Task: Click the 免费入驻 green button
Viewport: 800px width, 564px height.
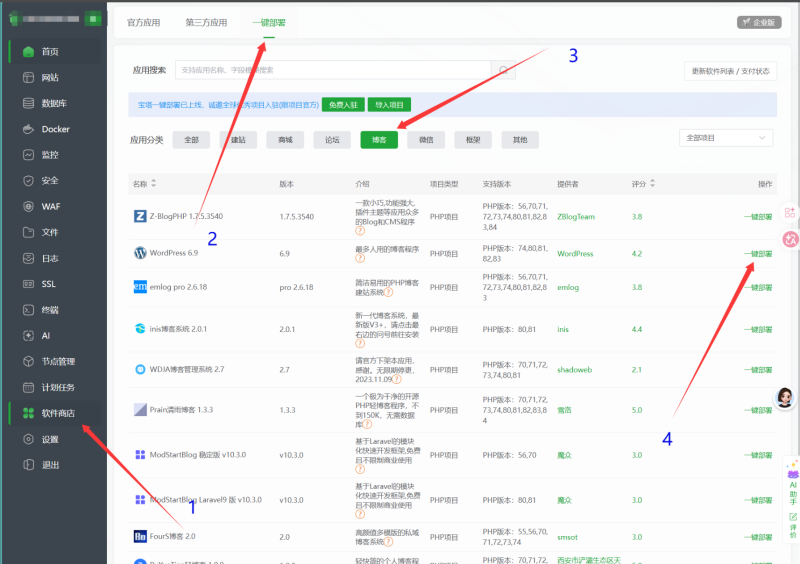Action: click(x=343, y=105)
